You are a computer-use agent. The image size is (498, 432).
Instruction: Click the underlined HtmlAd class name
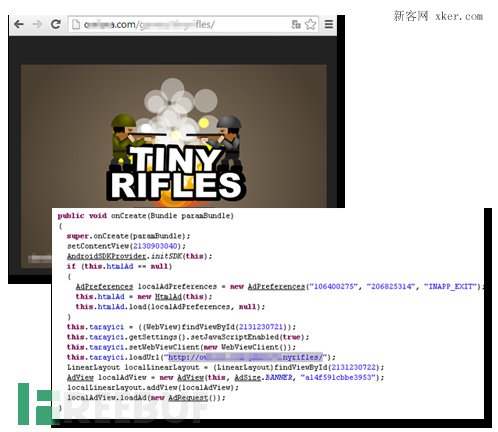168,297
